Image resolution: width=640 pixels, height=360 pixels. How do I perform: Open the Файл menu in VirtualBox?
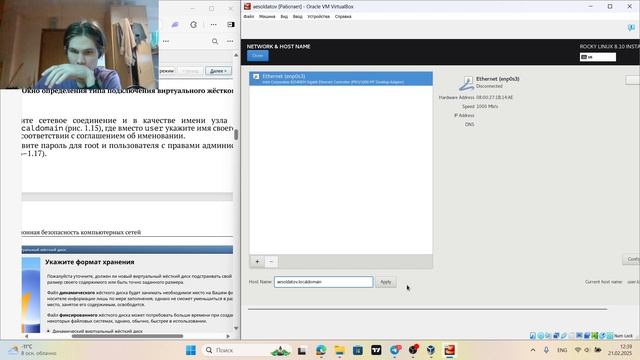[x=249, y=17]
